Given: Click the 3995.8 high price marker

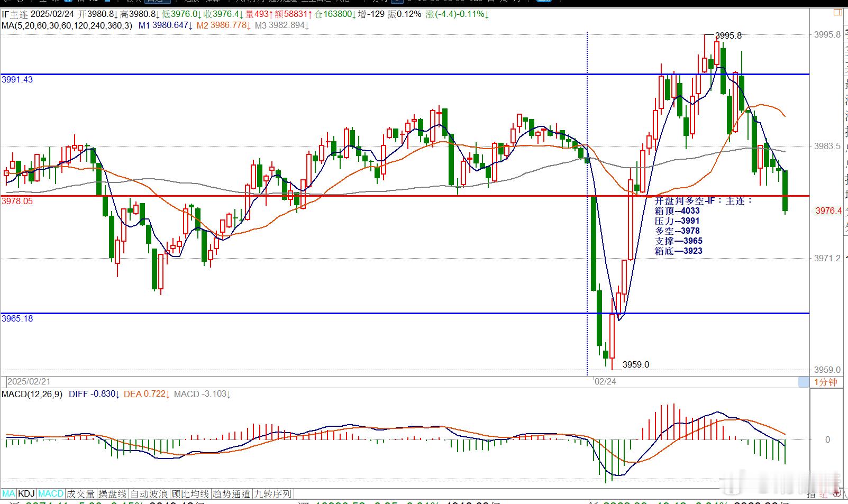Looking at the screenshot, I should tap(728, 35).
